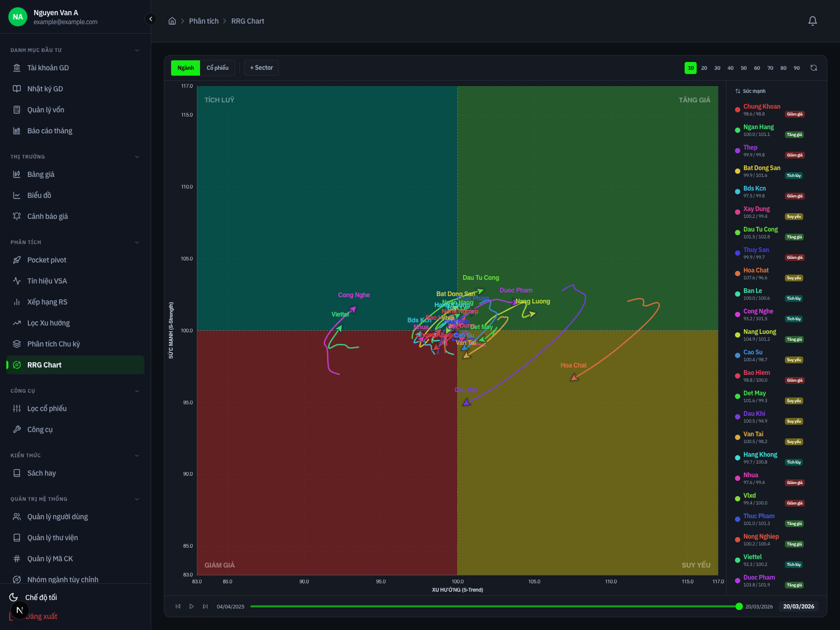Image resolution: width=840 pixels, height=630 pixels.
Task: Click Phân tích breadcrumb link
Action: 204,21
